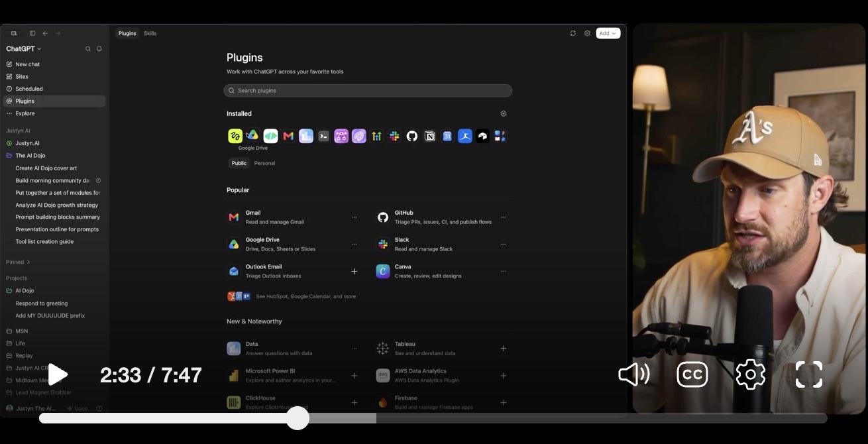The width and height of the screenshot is (868, 444).
Task: Switch to the Plugins tab
Action: pos(127,33)
